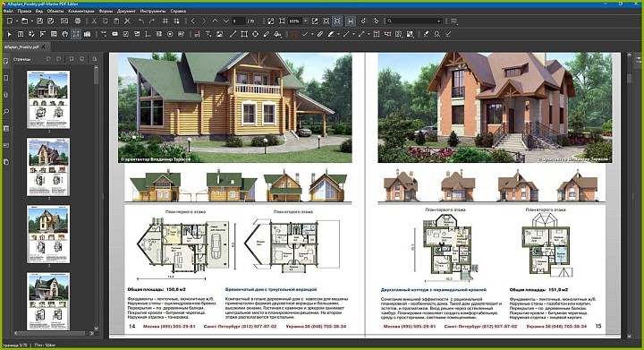The width and height of the screenshot is (644, 350).
Task: Open the Search panel in left sidebar
Action: (5, 112)
